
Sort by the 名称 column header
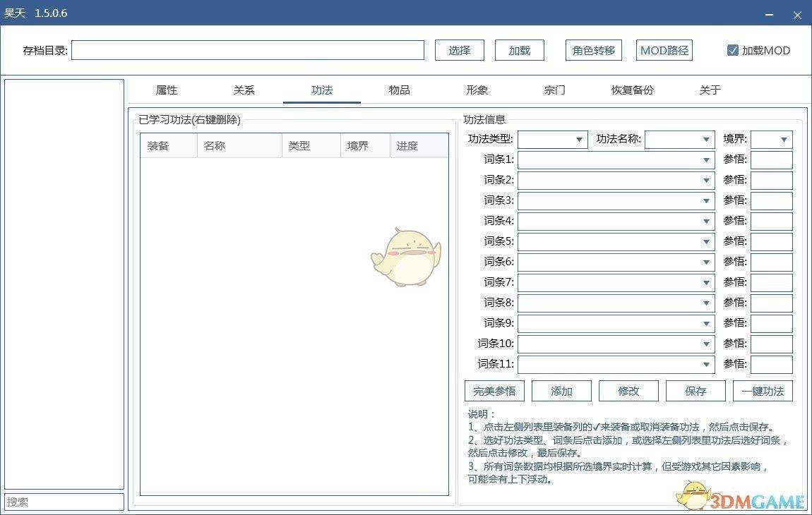click(240, 145)
